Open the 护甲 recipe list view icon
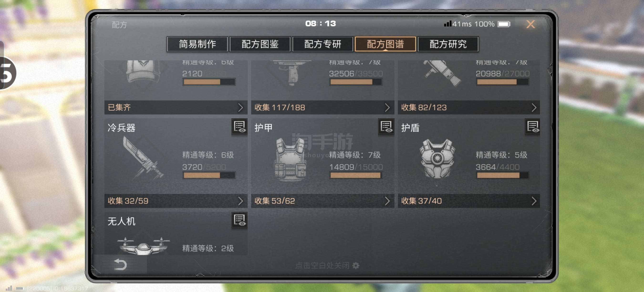 pos(386,127)
